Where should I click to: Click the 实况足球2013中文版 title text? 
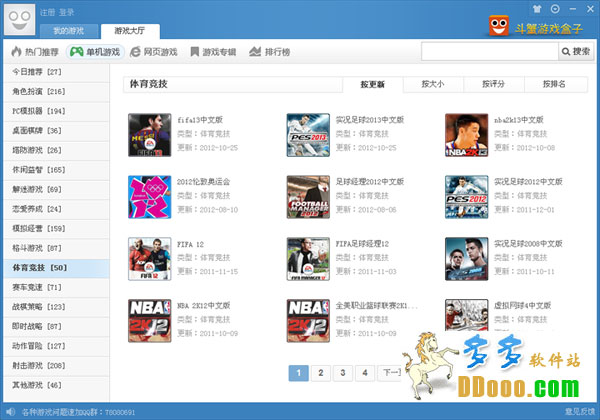click(x=370, y=120)
